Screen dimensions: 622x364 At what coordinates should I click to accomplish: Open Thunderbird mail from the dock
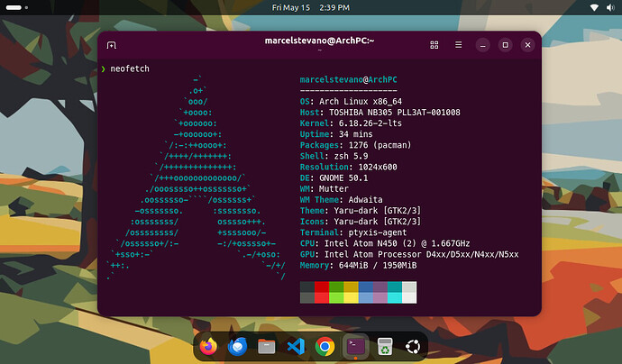tap(238, 347)
